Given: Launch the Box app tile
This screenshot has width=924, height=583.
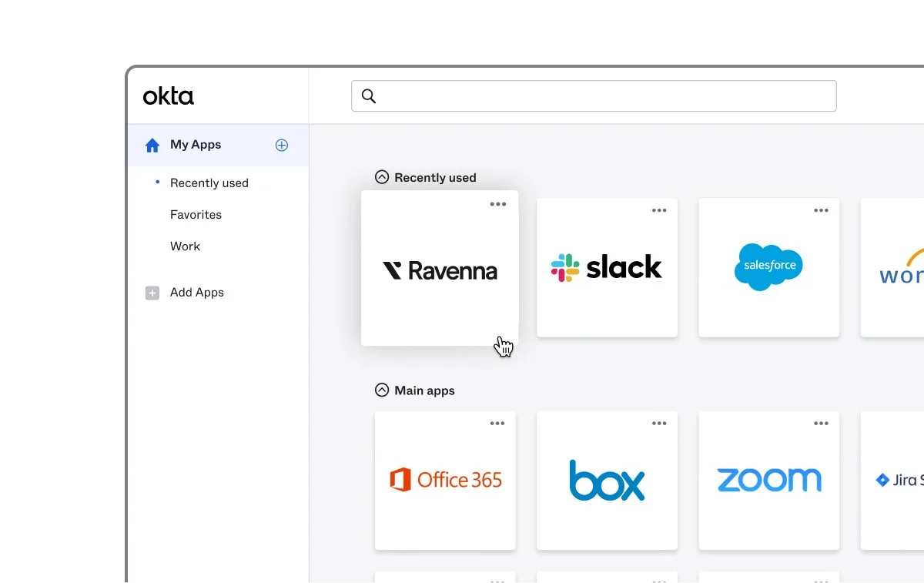Looking at the screenshot, I should pyautogui.click(x=607, y=481).
